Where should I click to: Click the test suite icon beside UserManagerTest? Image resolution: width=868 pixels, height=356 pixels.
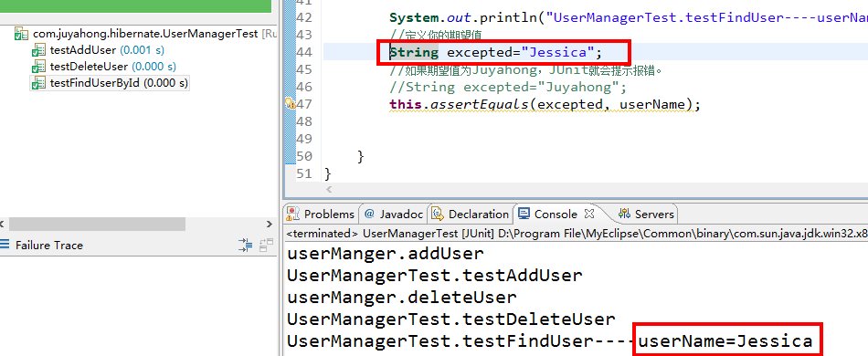pos(21,34)
